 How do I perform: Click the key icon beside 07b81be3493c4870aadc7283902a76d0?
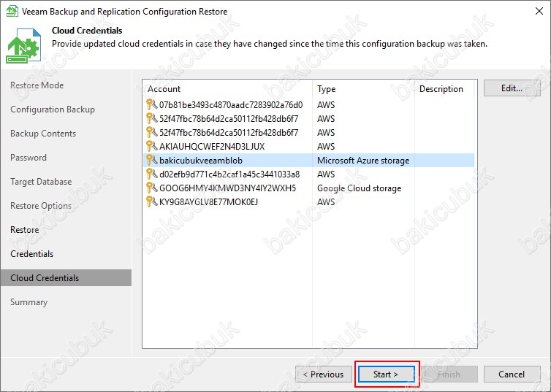point(151,104)
